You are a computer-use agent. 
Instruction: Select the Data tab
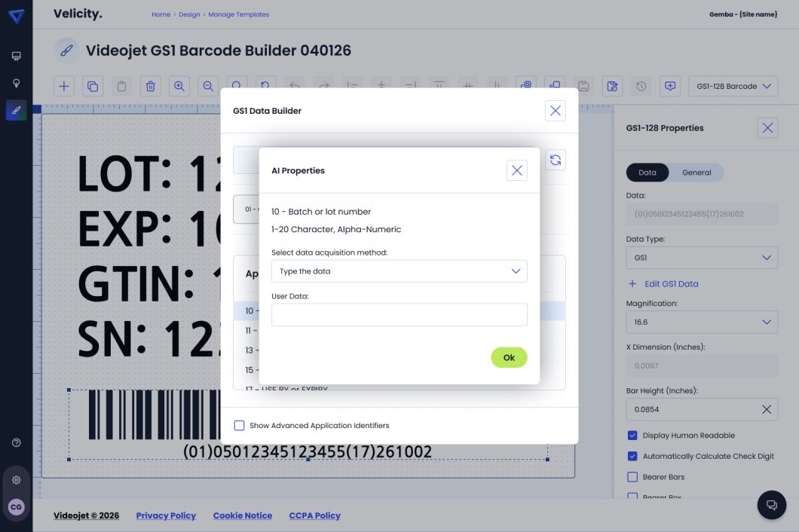647,173
